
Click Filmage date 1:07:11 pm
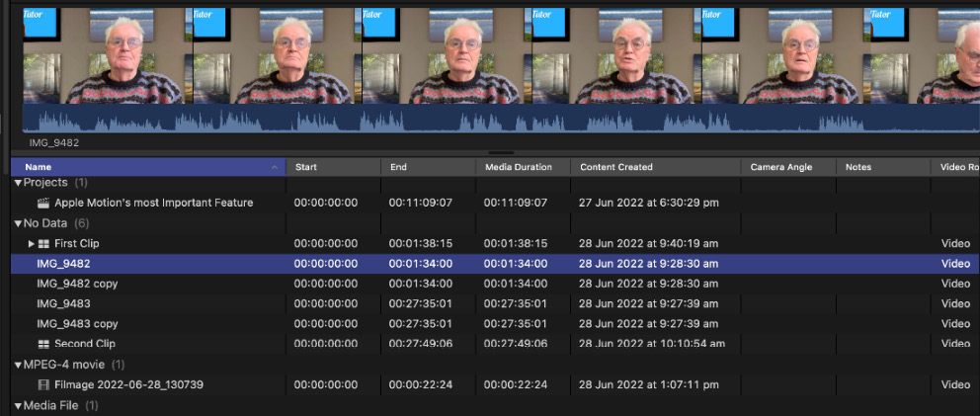(x=649, y=384)
